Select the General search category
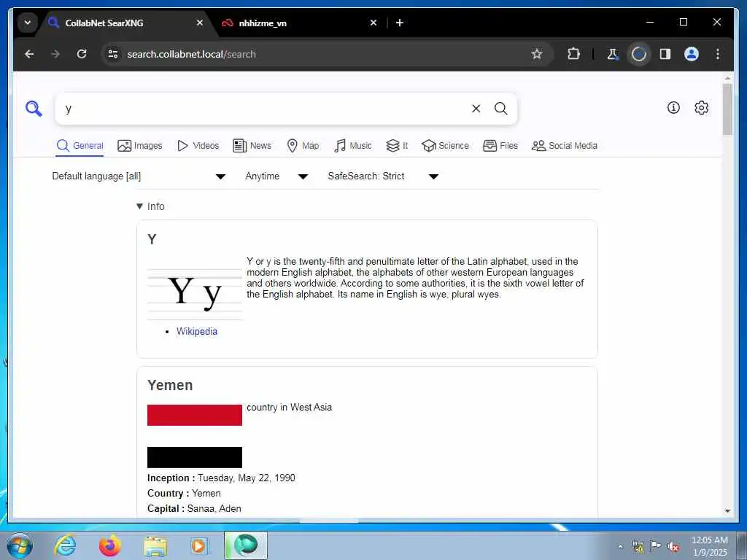The width and height of the screenshot is (747, 560). point(80,146)
